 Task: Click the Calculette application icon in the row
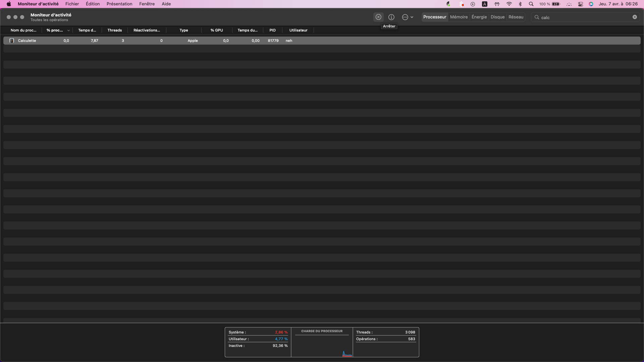click(11, 40)
